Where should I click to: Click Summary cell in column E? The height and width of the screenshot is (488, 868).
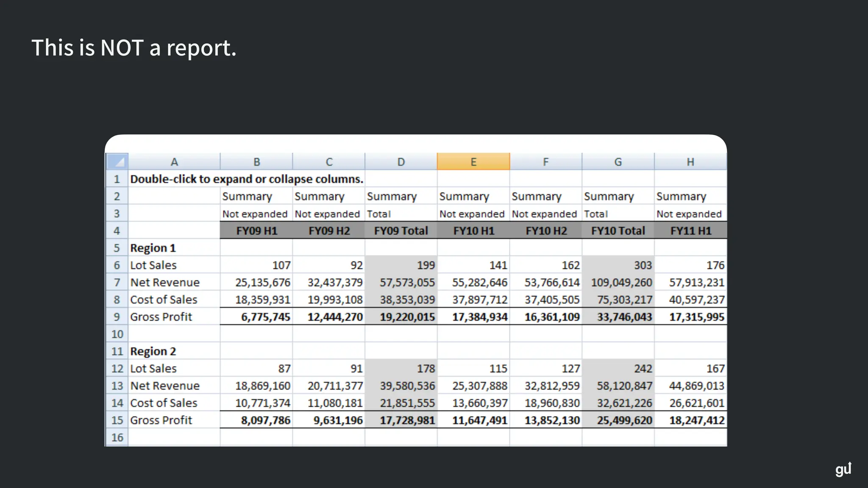point(473,196)
